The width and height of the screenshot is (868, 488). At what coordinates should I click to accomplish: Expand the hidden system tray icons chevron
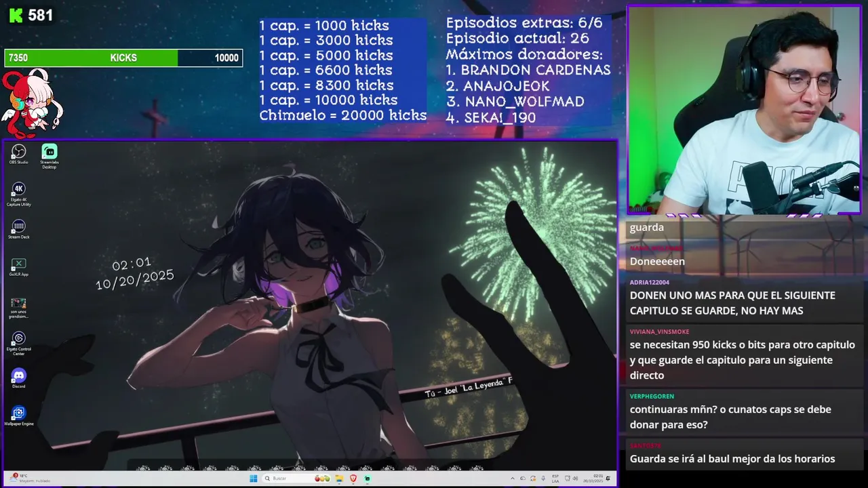(x=513, y=479)
